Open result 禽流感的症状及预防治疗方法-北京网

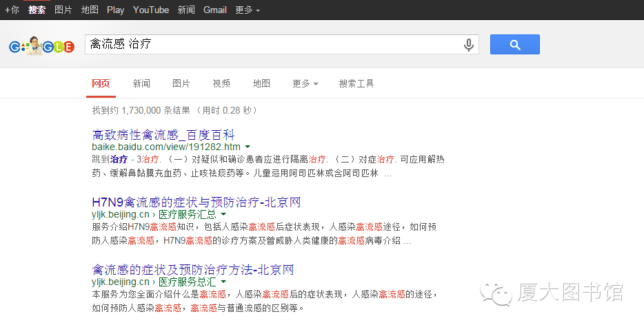tap(193, 270)
